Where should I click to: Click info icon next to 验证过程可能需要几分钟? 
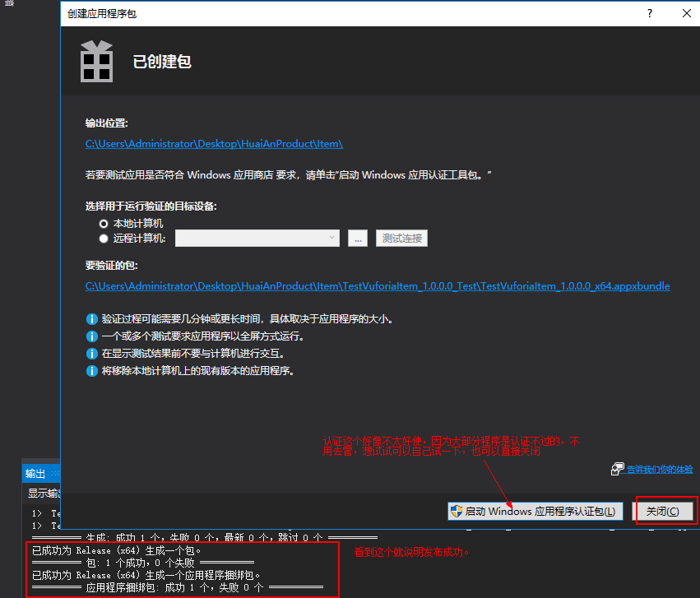click(x=91, y=319)
